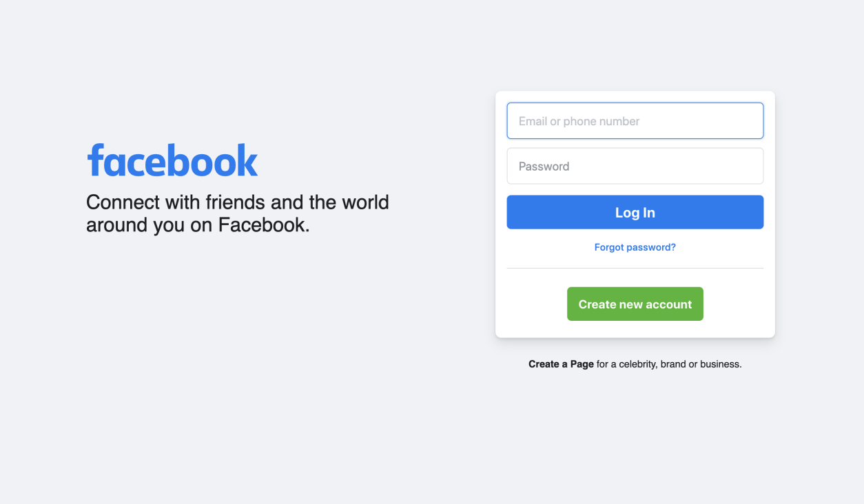This screenshot has width=864, height=504.
Task: Click the tagline text under the logo
Action: click(237, 213)
